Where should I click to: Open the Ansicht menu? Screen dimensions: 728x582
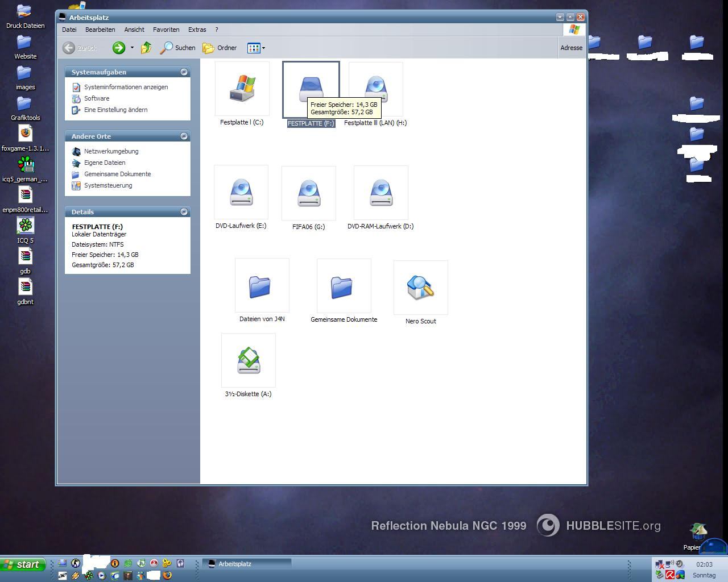pos(134,30)
